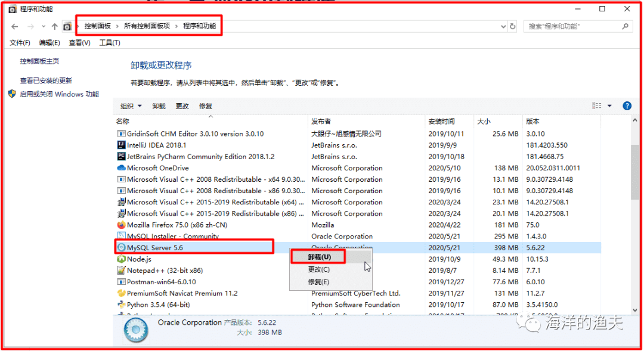The height and width of the screenshot is (351, 644).
Task: Click the 控制面板 breadcrumb segment
Action: coord(98,26)
